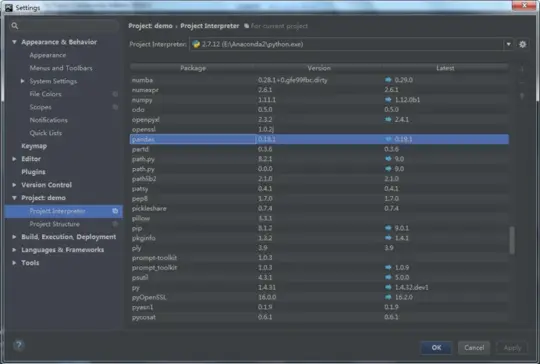Click the uninstall package minus icon

[522, 83]
